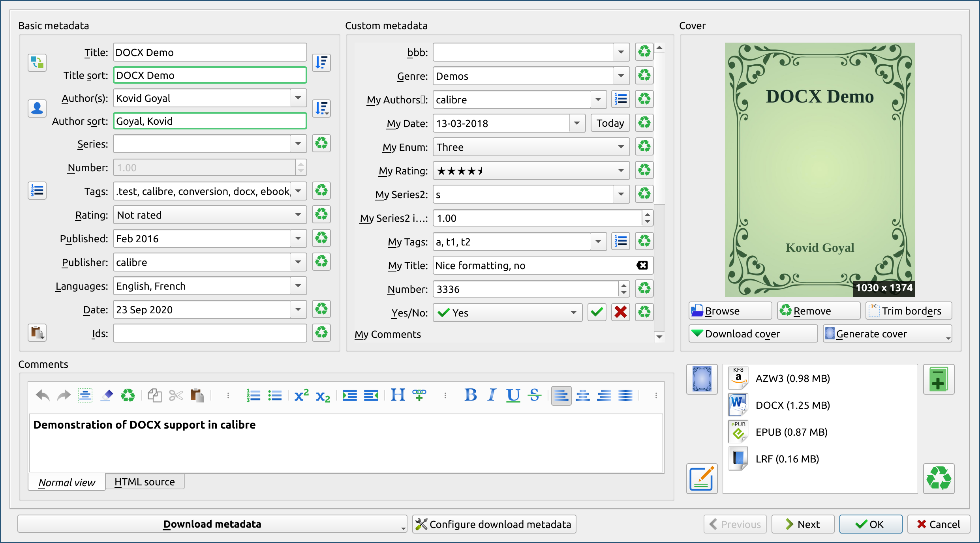Open the tag editor icon beside Tags

tap(37, 191)
